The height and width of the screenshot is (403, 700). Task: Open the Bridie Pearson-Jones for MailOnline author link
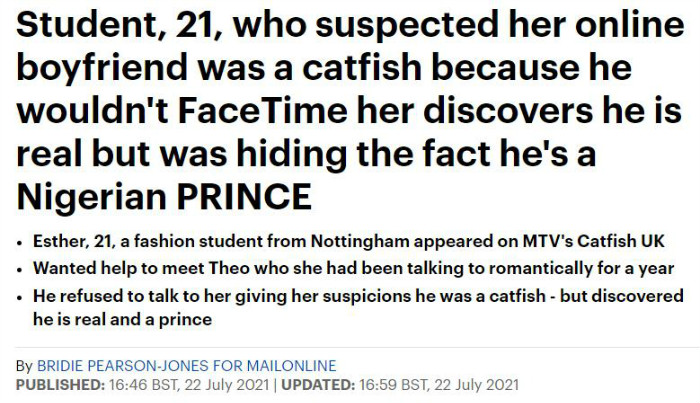click(186, 366)
